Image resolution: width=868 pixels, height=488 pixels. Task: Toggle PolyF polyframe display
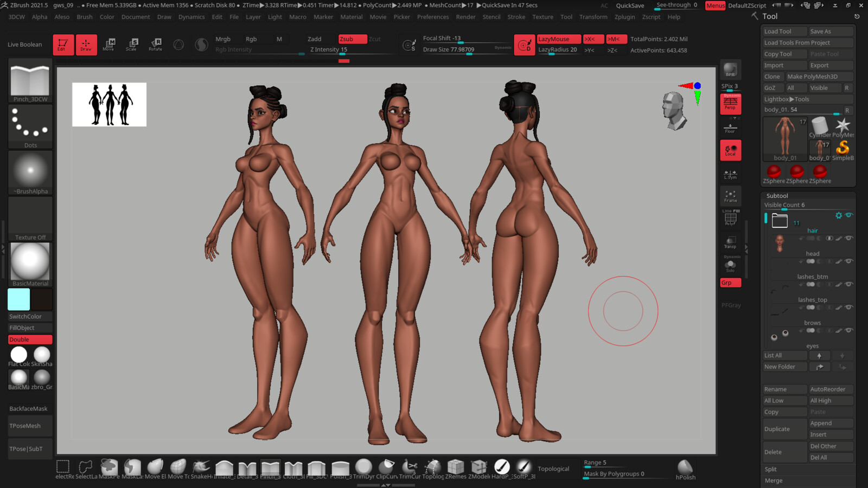click(x=730, y=219)
